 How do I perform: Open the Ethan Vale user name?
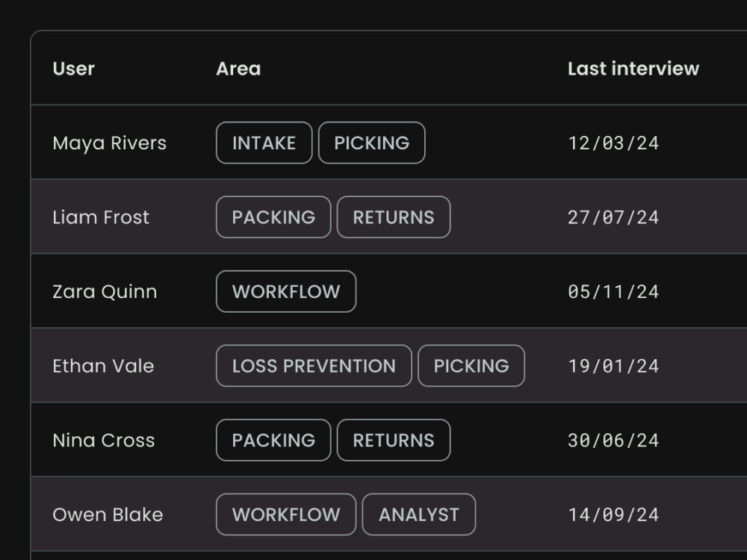coord(103,366)
